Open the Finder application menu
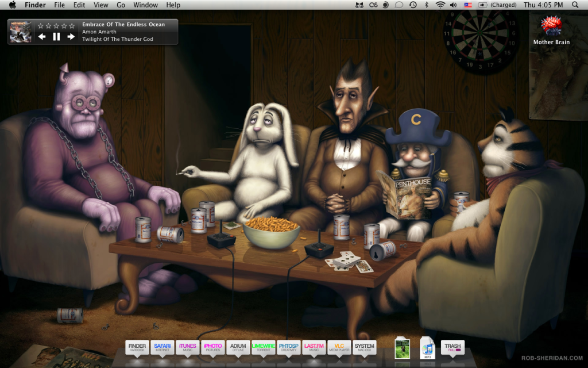588x368 pixels. [x=35, y=5]
